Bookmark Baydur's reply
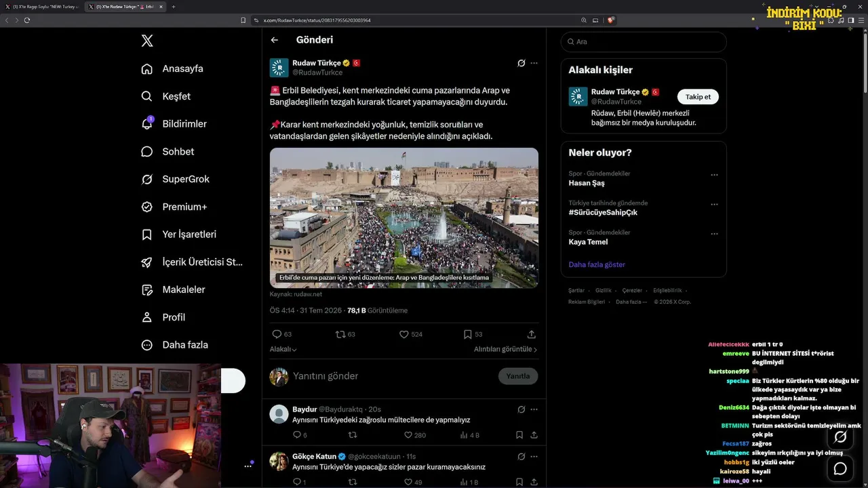Image resolution: width=868 pixels, height=488 pixels. click(519, 435)
